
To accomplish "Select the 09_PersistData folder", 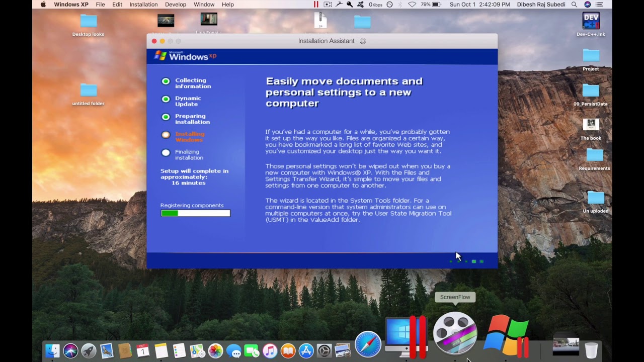I will click(x=591, y=95).
